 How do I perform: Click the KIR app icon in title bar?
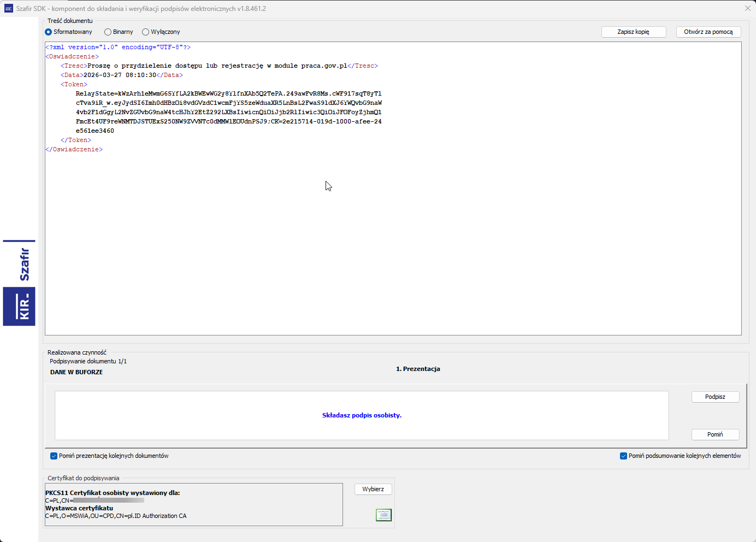tap(9, 8)
